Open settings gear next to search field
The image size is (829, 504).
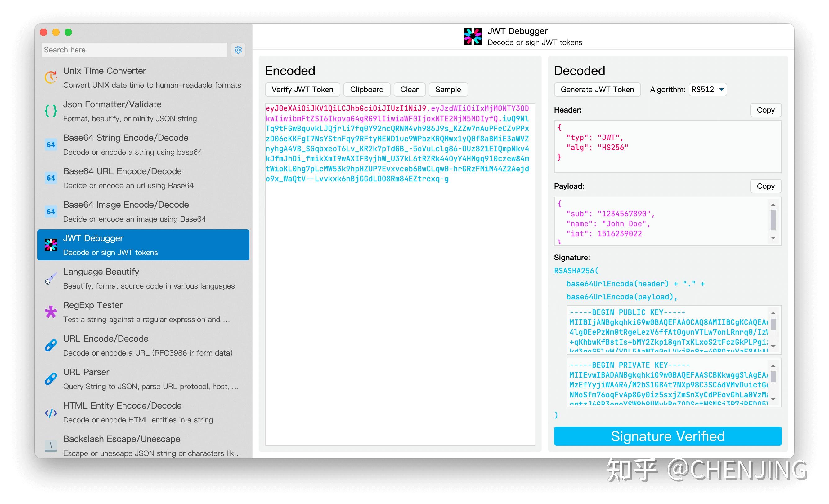(x=238, y=50)
